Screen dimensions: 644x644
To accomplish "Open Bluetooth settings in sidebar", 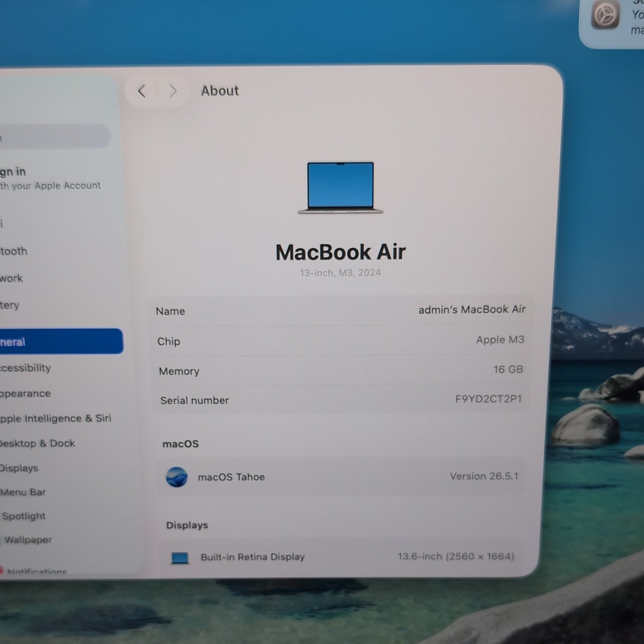I will click(x=14, y=251).
